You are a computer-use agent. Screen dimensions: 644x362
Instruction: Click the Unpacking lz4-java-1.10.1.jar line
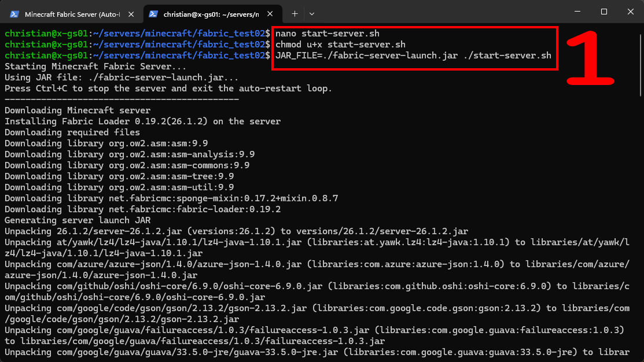tap(317, 248)
